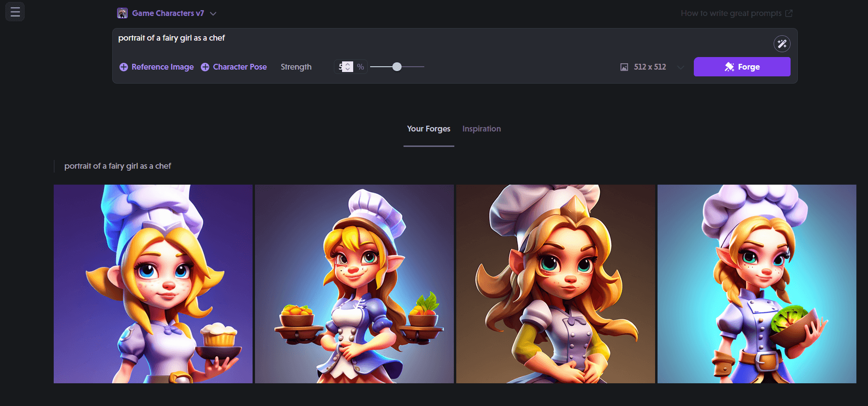
Task: Click the magic wand prompt enhancer icon
Action: (x=781, y=44)
